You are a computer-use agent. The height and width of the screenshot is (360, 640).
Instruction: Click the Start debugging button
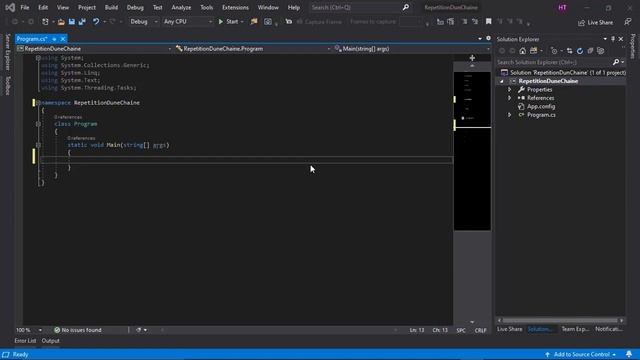(x=230, y=22)
